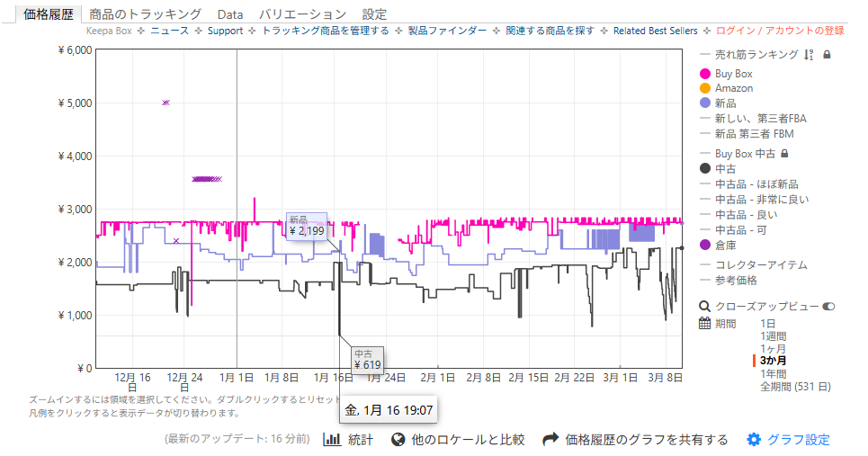
Task: Toggle コレクターアイテム series
Action: tap(761, 265)
